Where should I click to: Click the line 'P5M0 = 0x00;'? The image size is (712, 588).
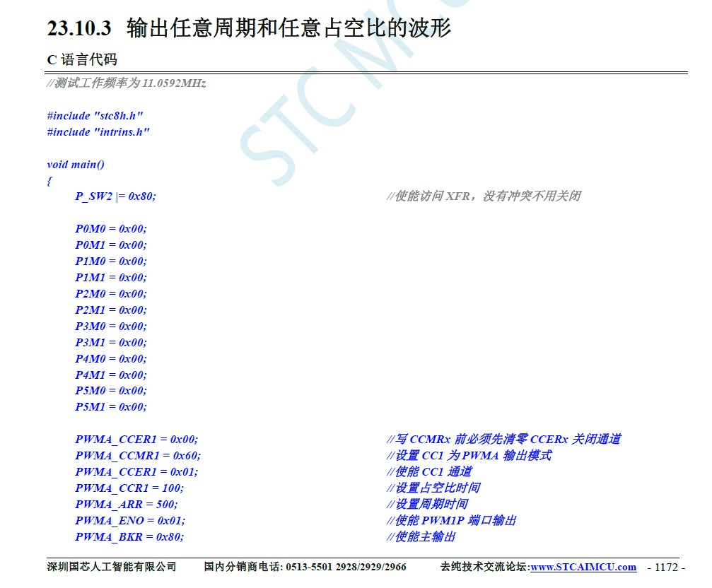[111, 391]
